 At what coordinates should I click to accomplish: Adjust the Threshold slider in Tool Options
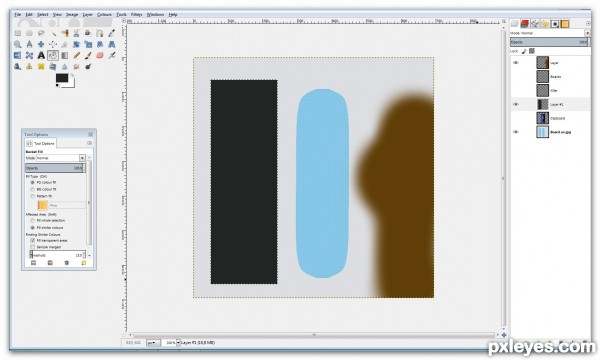(x=57, y=255)
